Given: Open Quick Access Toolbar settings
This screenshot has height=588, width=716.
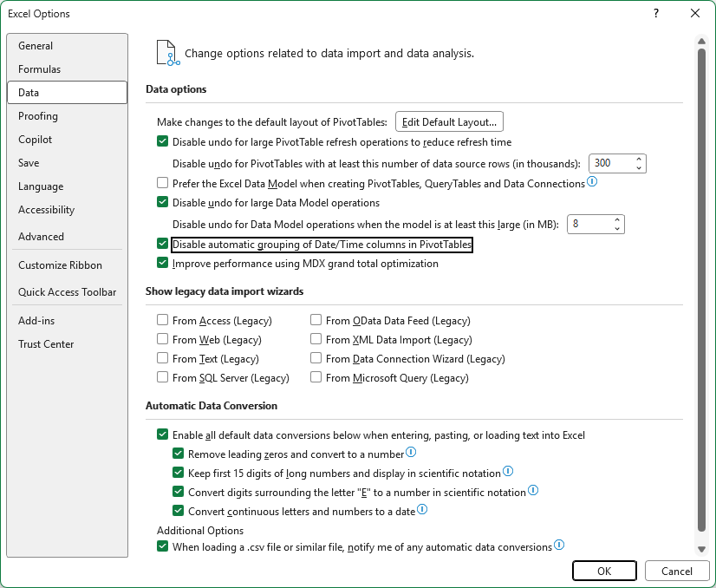Looking at the screenshot, I should click(67, 292).
